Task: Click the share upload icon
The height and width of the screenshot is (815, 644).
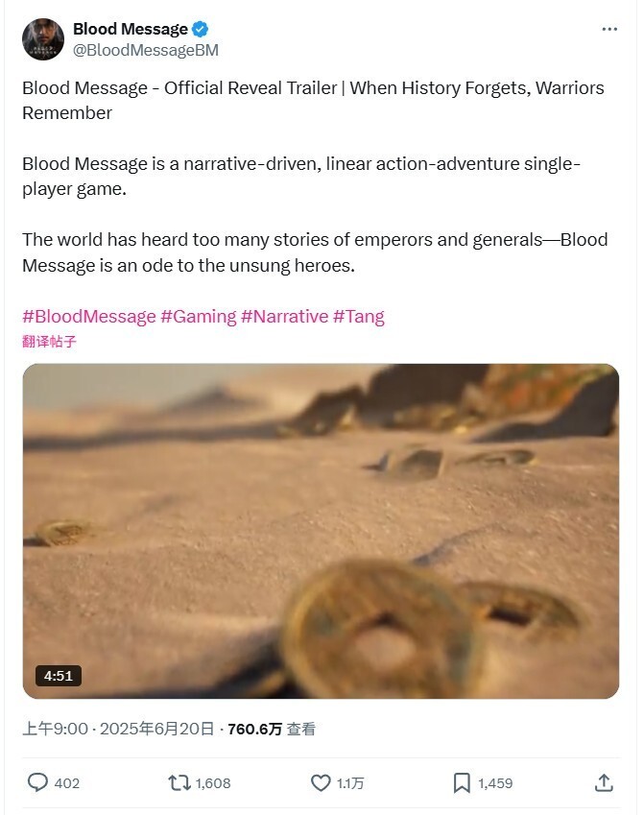Action: (604, 782)
